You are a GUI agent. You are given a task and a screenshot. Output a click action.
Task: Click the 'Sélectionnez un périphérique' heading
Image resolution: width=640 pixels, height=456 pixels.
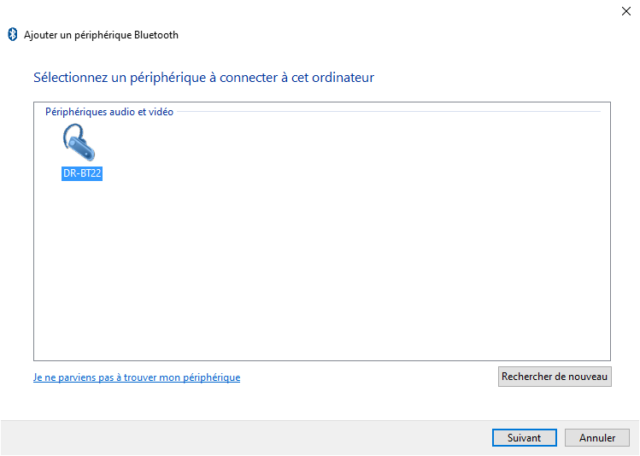click(x=203, y=78)
